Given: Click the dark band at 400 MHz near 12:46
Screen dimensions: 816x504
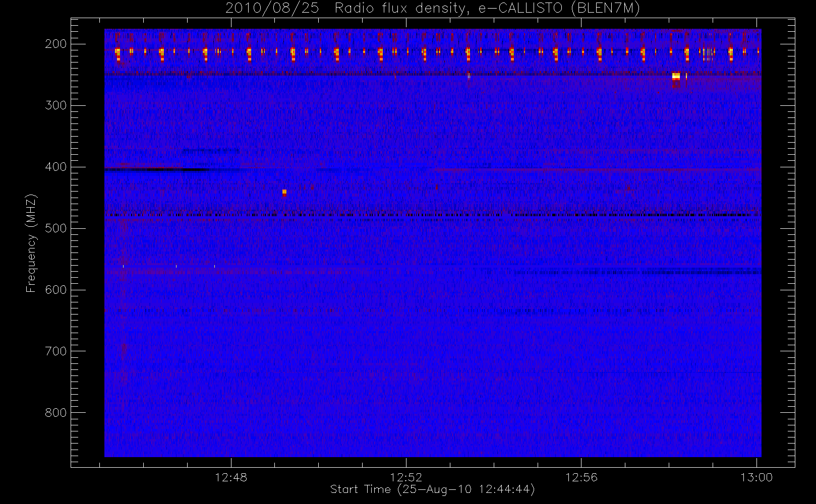Looking at the screenshot, I should coord(156,170).
